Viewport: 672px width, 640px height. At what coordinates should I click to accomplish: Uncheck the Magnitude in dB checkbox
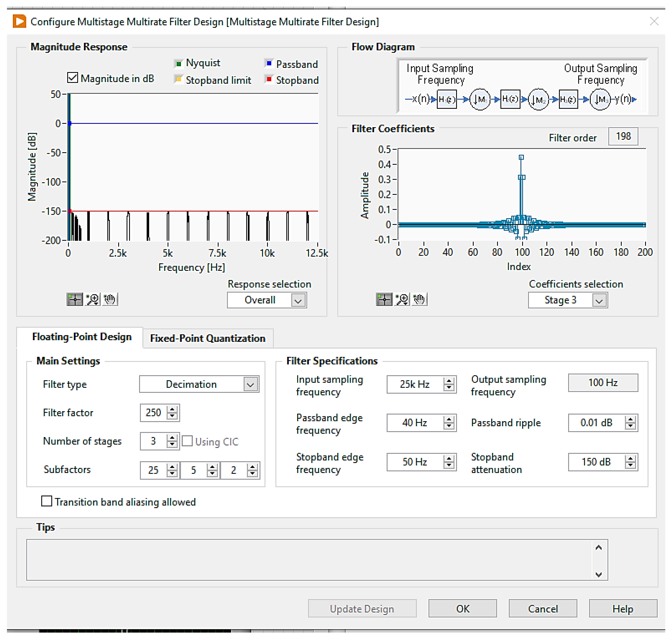(72, 78)
